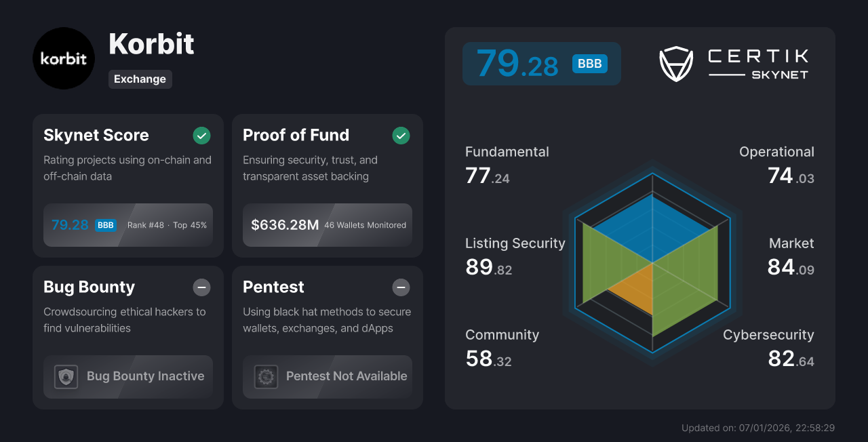Screen dimensions: 868x442
Task: Click the Updated on timestamp text
Action: click(x=757, y=428)
